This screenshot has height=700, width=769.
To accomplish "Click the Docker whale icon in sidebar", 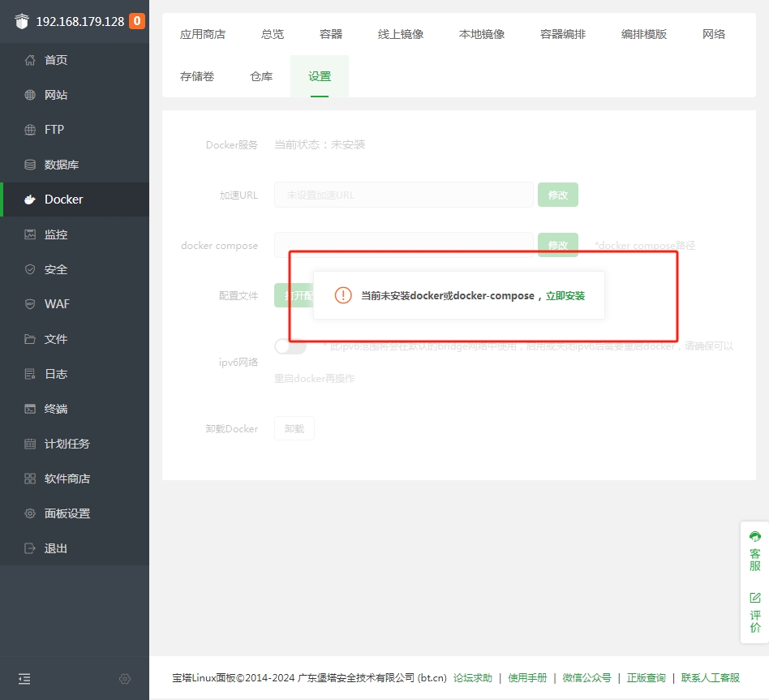I will [30, 200].
